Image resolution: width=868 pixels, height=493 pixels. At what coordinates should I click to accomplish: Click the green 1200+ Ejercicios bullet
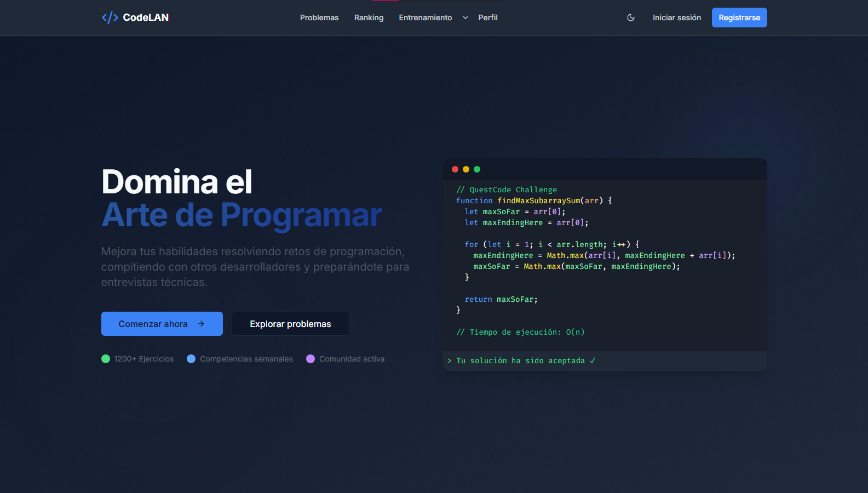coord(106,359)
